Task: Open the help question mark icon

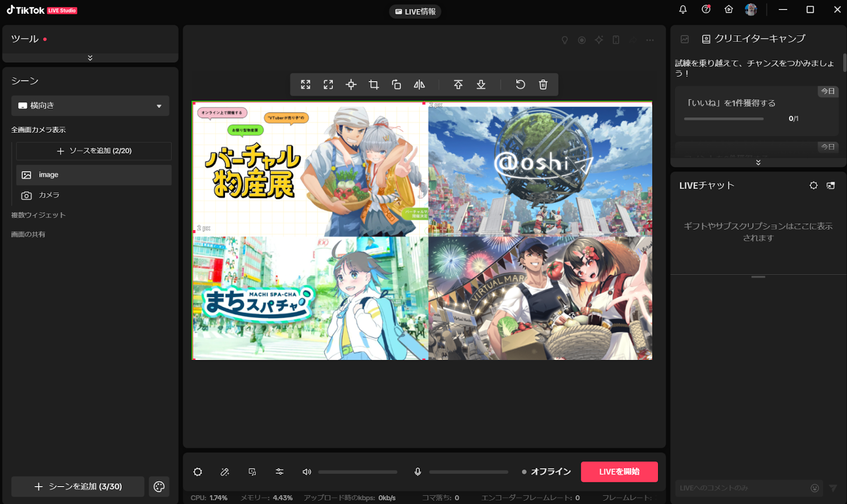Action: pos(706,10)
